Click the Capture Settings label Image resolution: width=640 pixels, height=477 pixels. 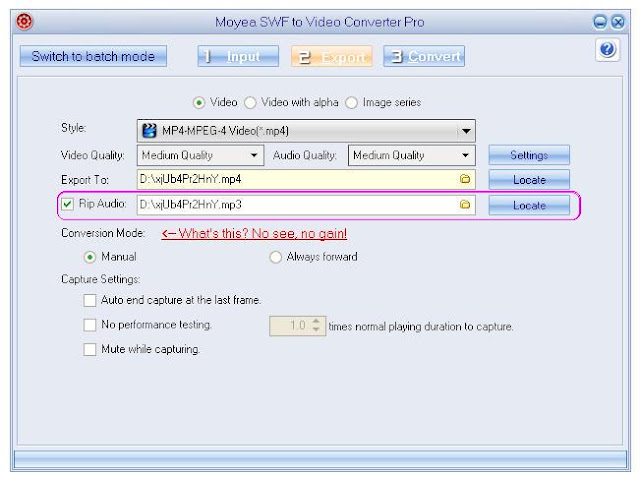click(100, 280)
